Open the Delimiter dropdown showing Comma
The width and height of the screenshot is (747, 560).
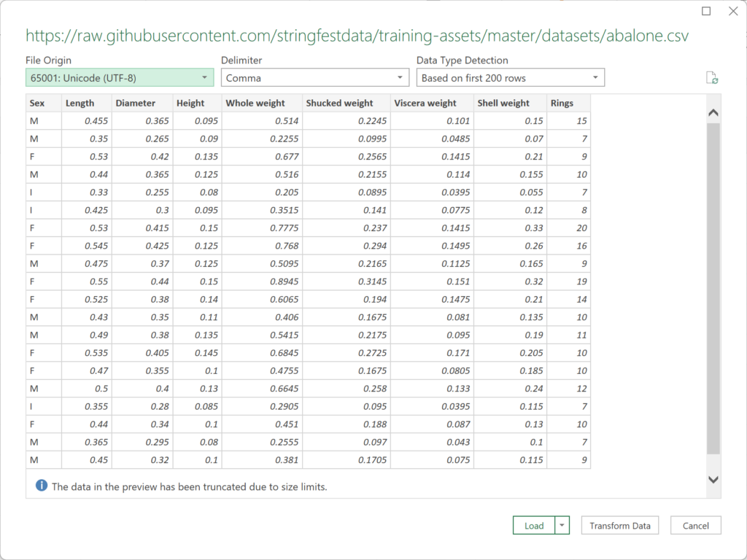coord(400,77)
